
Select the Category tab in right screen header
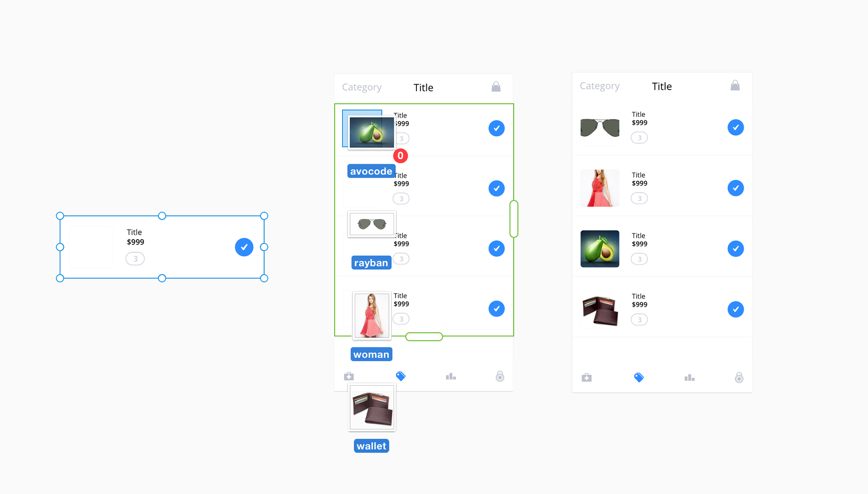pyautogui.click(x=600, y=86)
